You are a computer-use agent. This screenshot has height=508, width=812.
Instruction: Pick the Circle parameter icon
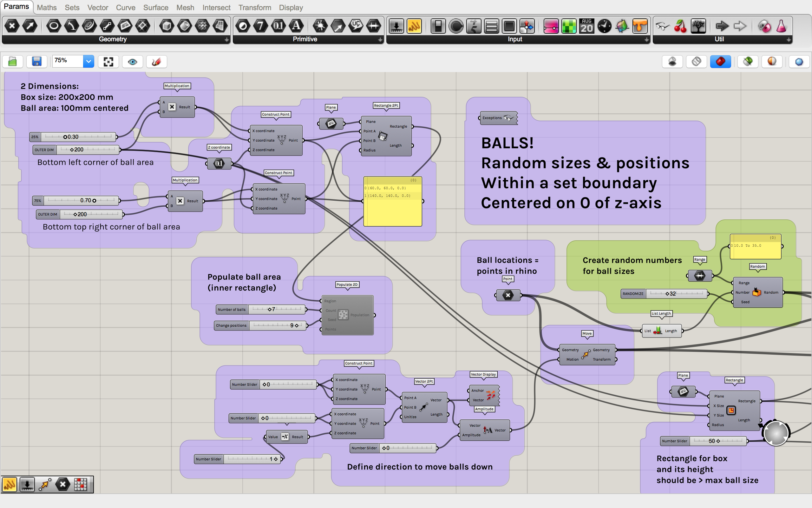54,26
